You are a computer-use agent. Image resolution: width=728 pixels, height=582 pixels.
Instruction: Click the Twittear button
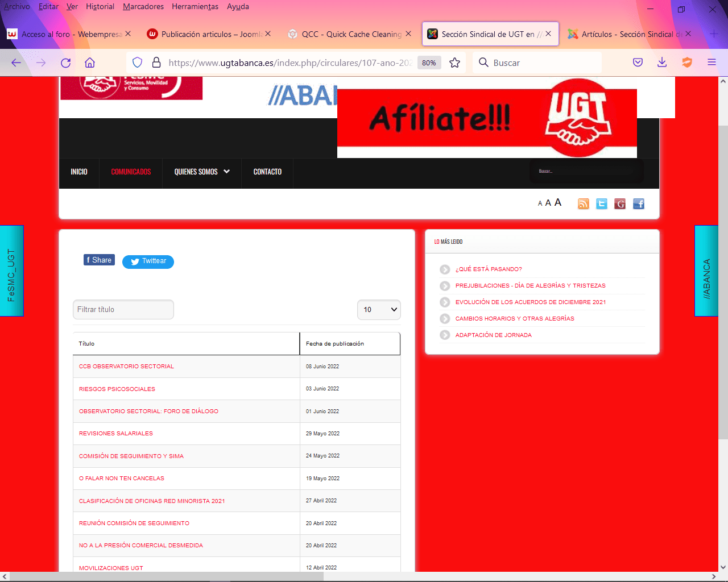pyautogui.click(x=148, y=261)
